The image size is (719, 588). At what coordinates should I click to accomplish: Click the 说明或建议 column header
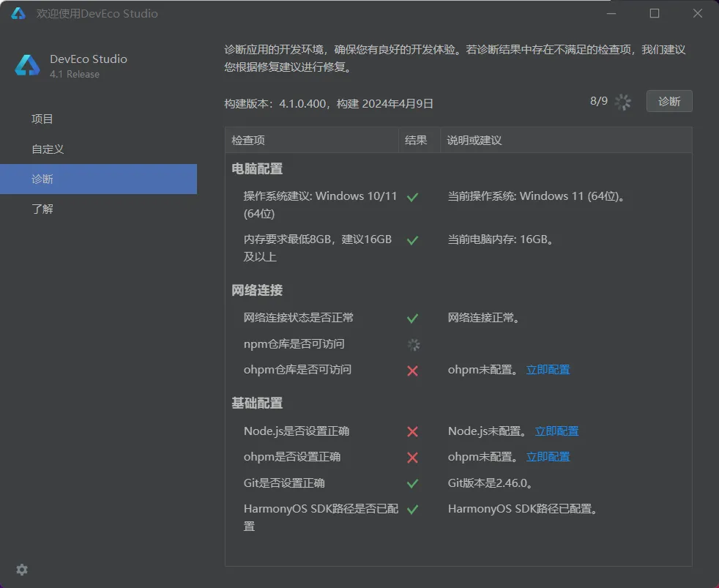point(566,141)
